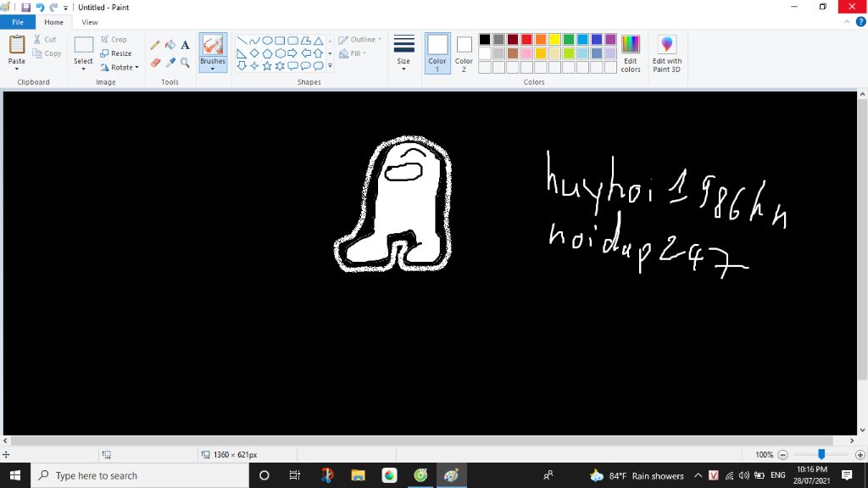Viewport: 868px width, 488px height.
Task: Click the Brushes tool icon
Action: [x=213, y=46]
